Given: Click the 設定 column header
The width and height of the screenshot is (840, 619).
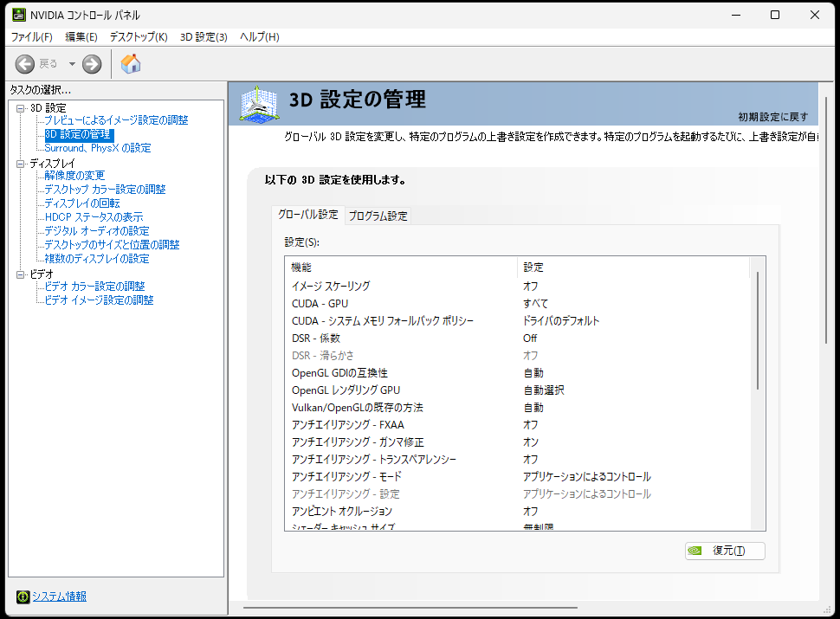Looking at the screenshot, I should point(634,268).
